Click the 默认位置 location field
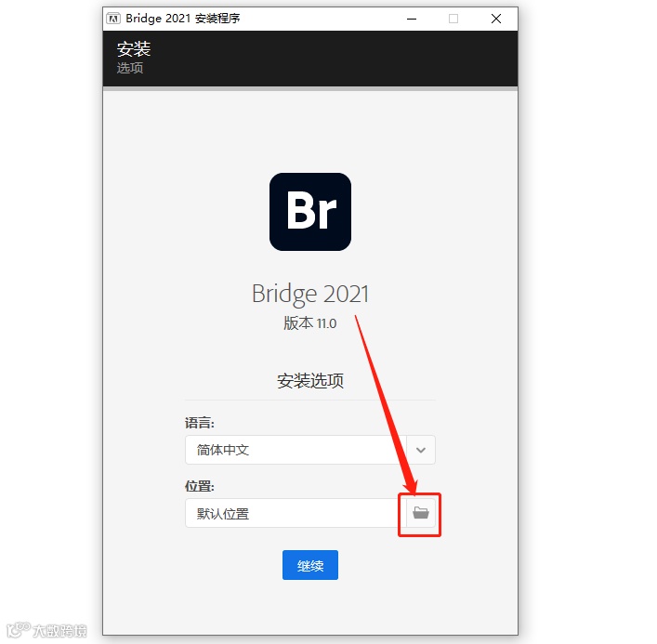657x644 pixels. coord(296,513)
